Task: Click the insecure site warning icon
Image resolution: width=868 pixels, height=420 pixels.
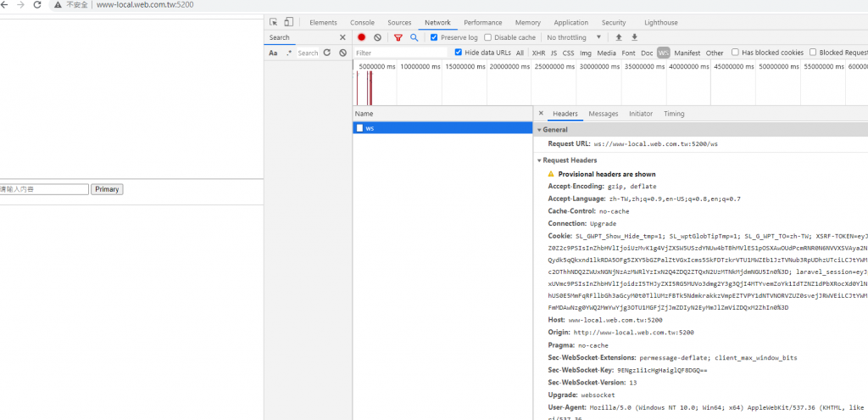Action: click(x=58, y=5)
